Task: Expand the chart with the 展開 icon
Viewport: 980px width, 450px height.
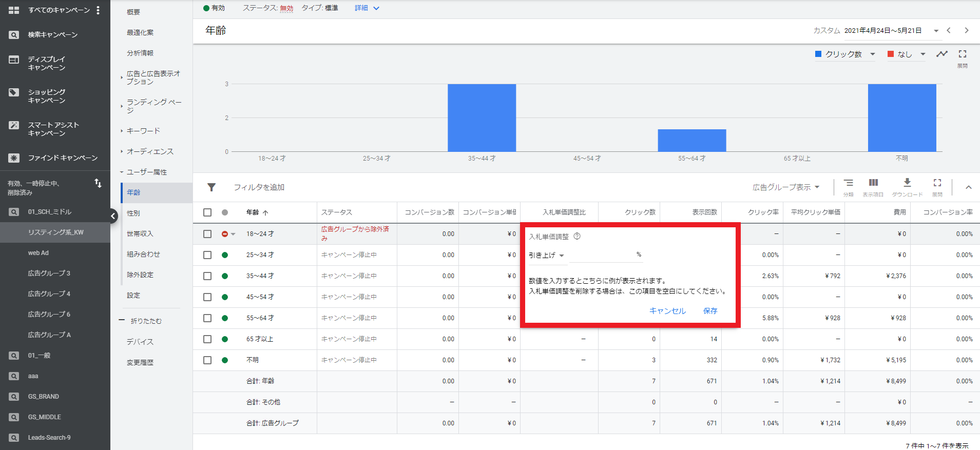Action: [x=963, y=54]
